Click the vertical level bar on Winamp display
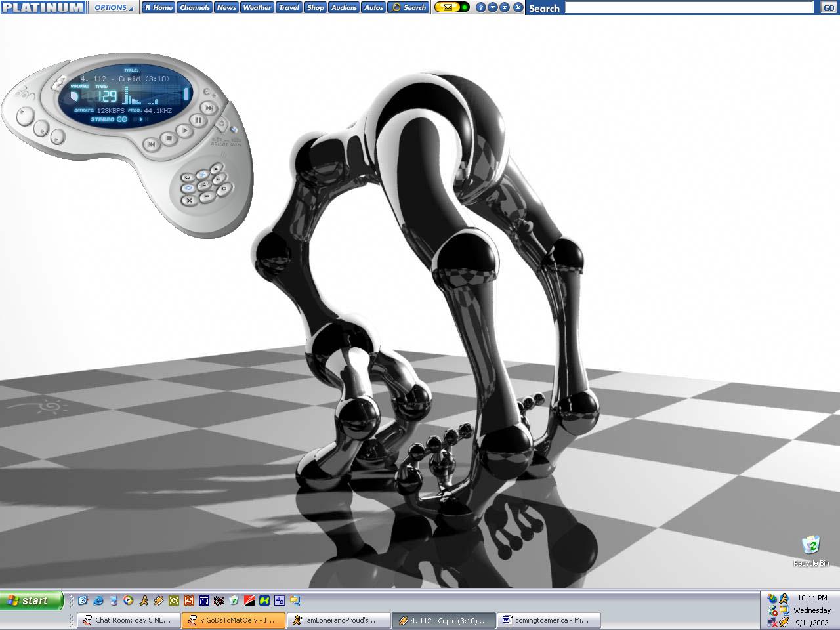The height and width of the screenshot is (630, 840). click(186, 94)
